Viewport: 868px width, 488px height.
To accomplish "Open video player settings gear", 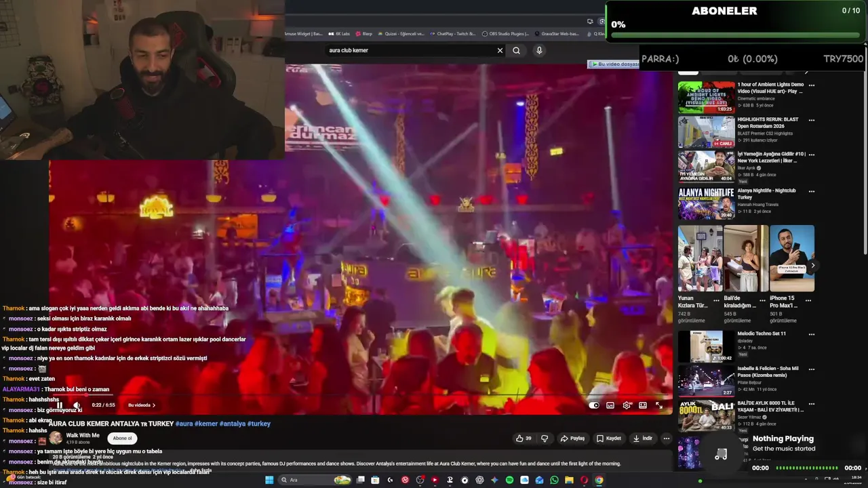I will (627, 405).
